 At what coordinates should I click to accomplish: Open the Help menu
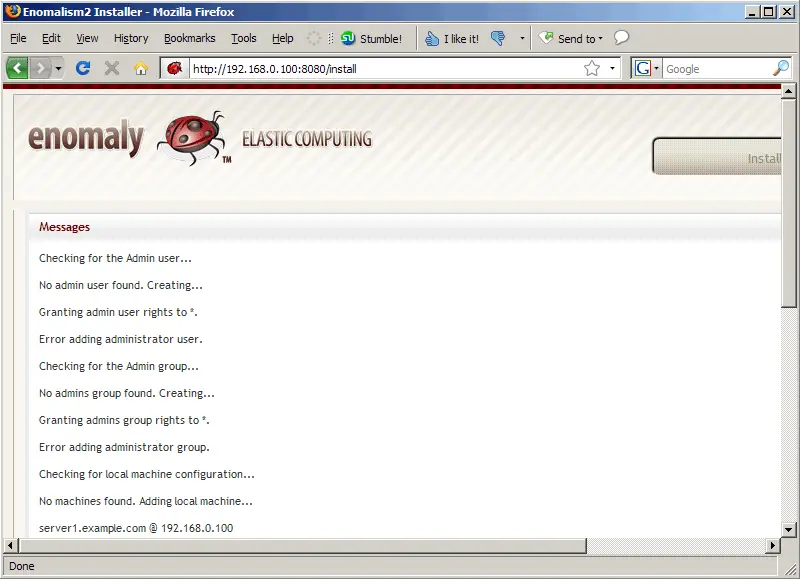click(x=283, y=38)
